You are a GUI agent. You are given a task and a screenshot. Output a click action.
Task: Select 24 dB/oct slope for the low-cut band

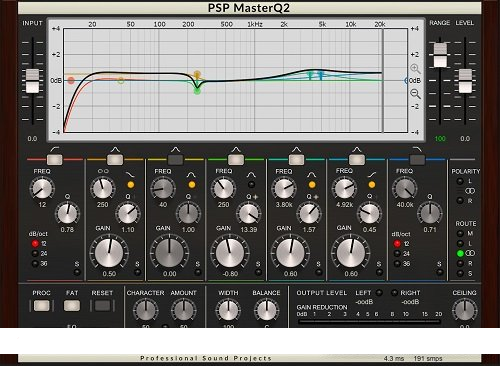(35, 254)
